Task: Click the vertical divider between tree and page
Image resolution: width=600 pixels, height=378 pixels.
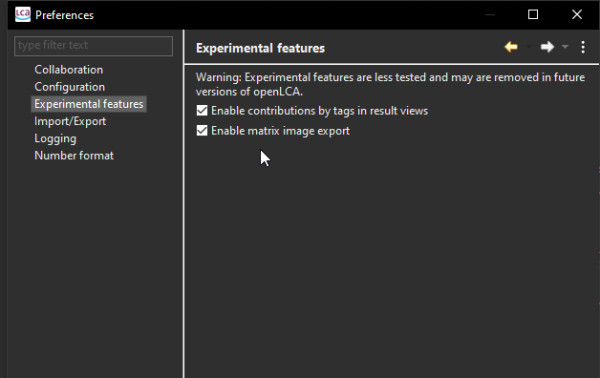Action: [x=184, y=204]
